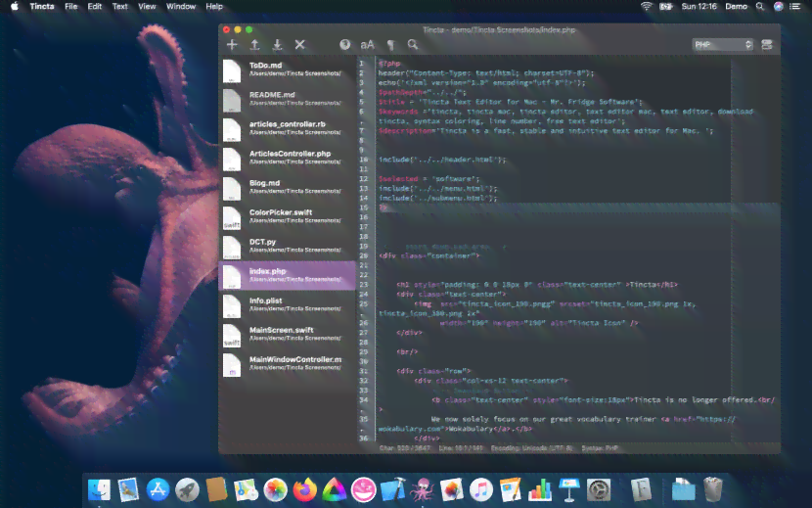This screenshot has width=812, height=508.
Task: Open Spotlight search in menu bar
Action: pos(760,6)
